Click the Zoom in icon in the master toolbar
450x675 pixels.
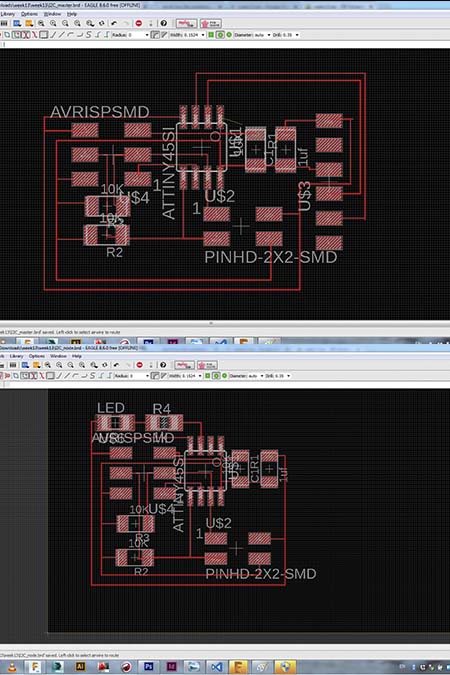coord(53,23)
